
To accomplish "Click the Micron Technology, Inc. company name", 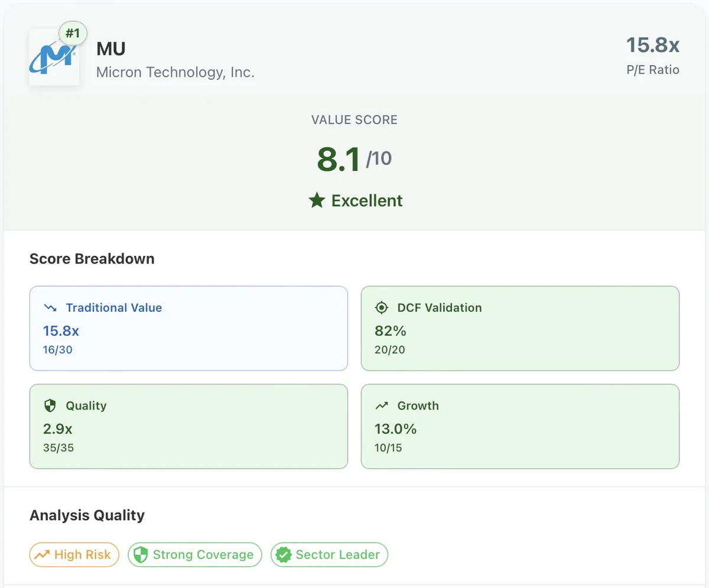I will pyautogui.click(x=175, y=73).
